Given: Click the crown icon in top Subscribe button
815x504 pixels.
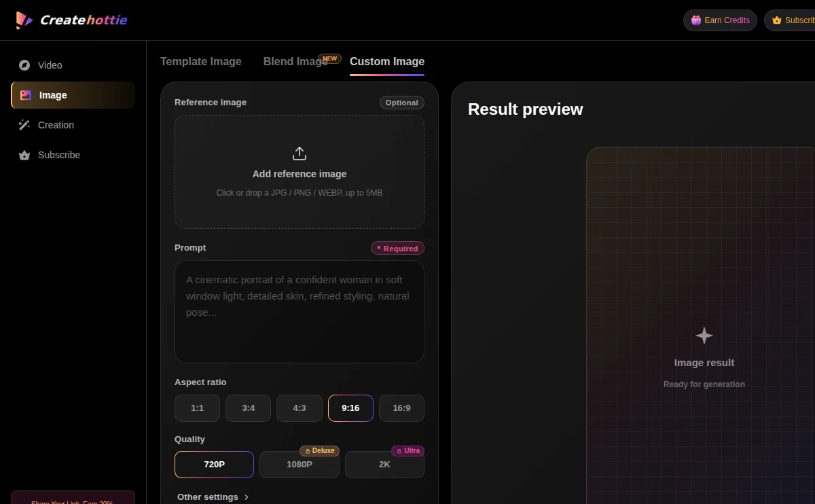Looking at the screenshot, I should [777, 20].
